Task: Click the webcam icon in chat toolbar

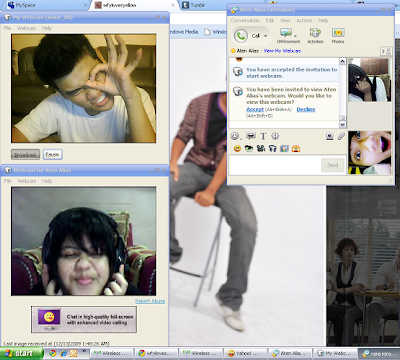Action: point(329,136)
